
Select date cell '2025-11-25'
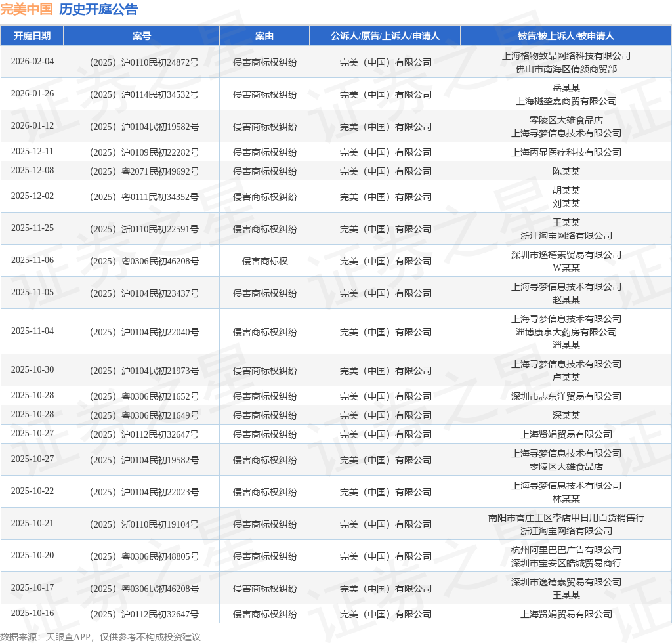pos(32,228)
